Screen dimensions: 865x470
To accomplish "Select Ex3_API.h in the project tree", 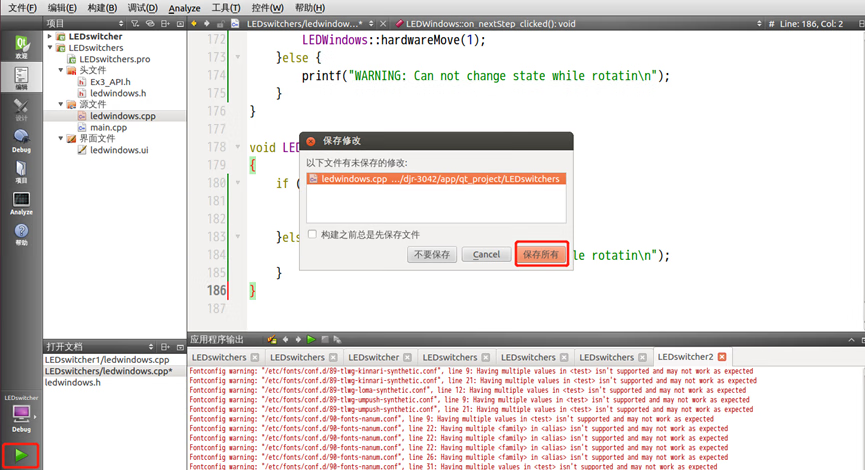I will pos(110,82).
